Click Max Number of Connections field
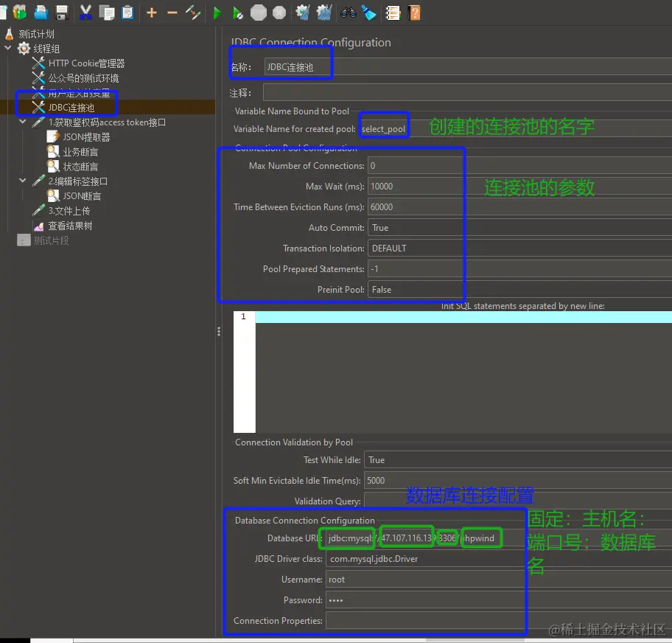Viewport: 672px width, 643px height. coord(519,166)
